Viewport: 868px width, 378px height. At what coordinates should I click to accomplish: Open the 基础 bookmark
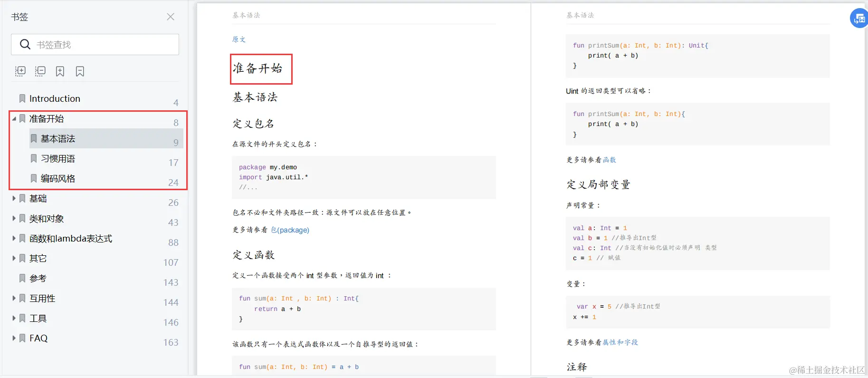coord(38,198)
